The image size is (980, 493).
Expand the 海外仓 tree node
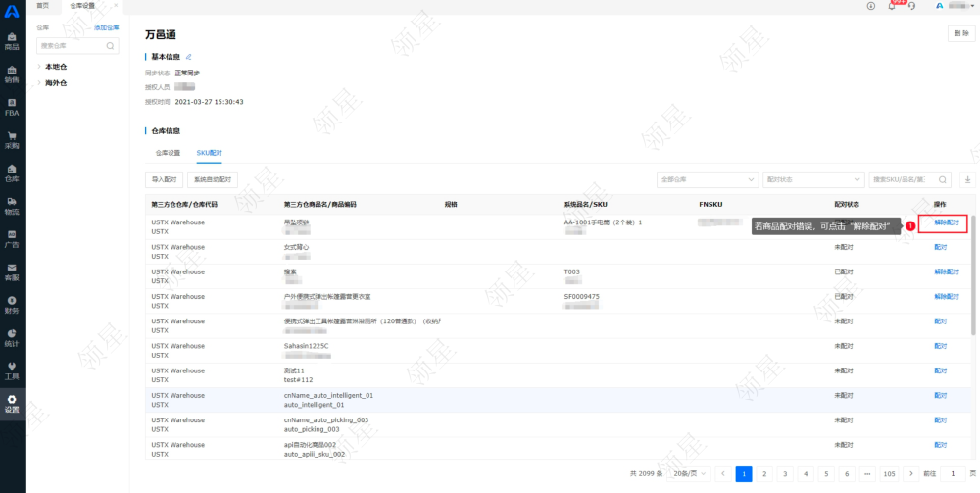pyautogui.click(x=40, y=83)
